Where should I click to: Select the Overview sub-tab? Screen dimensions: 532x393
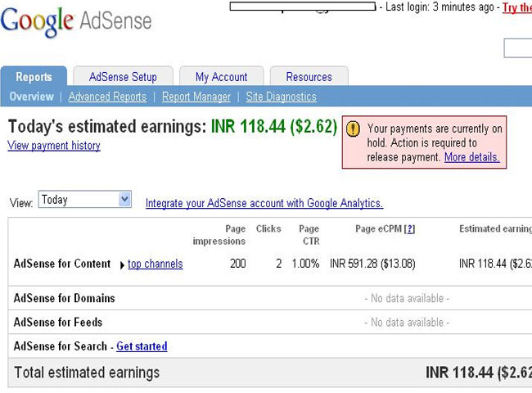click(32, 97)
